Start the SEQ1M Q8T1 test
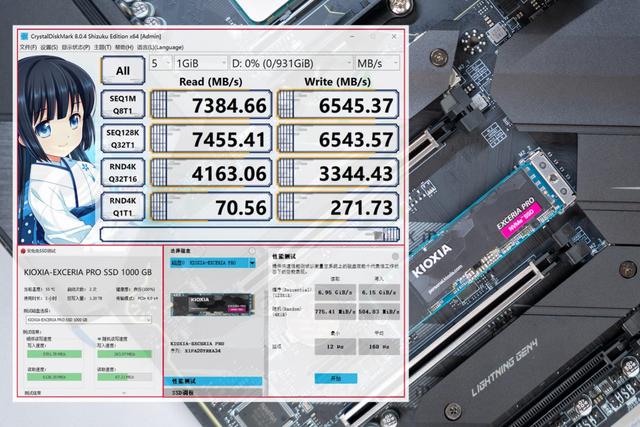This screenshot has width=640, height=427. click(123, 105)
